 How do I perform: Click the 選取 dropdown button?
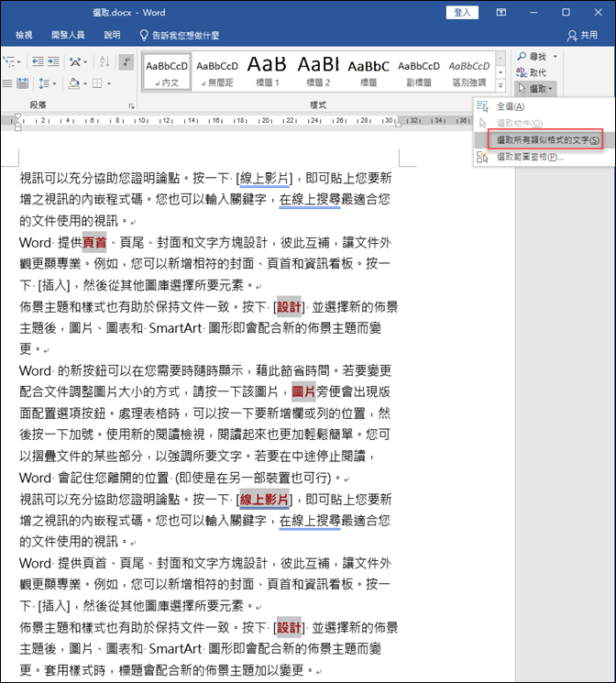pos(535,89)
